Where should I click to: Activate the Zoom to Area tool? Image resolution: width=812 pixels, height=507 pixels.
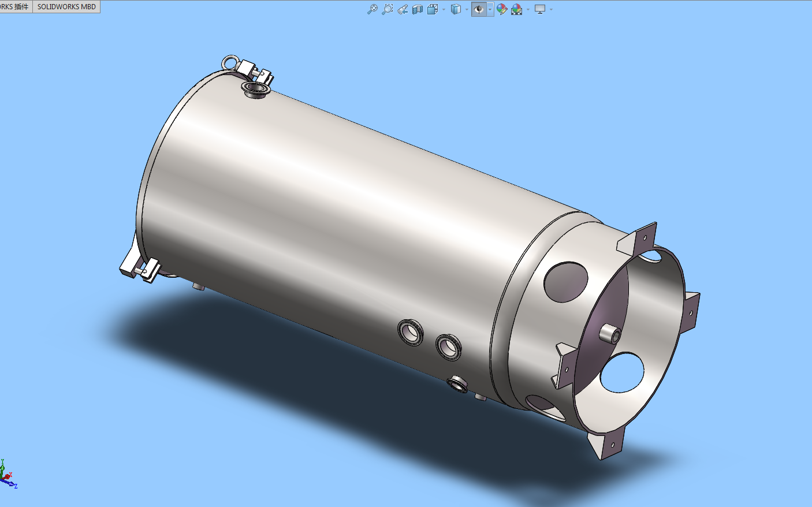click(x=388, y=9)
